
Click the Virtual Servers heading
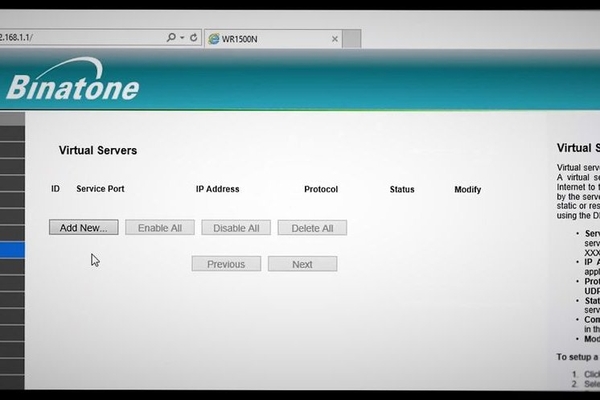(x=98, y=150)
